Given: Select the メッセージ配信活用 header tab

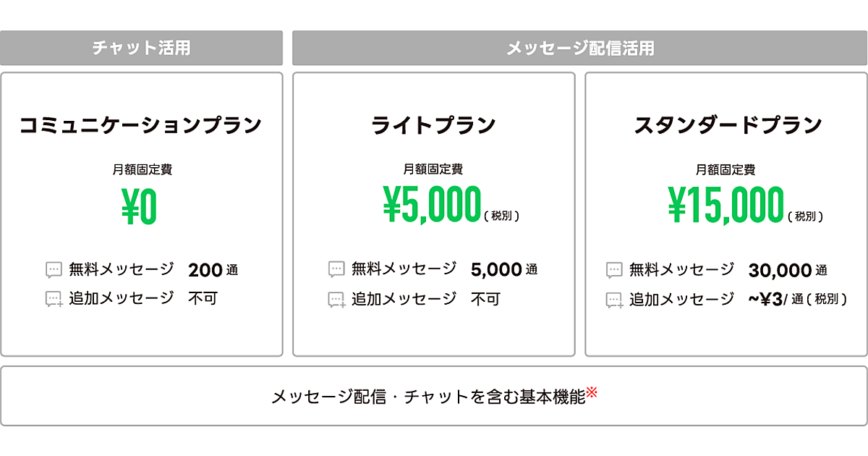Looking at the screenshot, I should pyautogui.click(x=579, y=48).
